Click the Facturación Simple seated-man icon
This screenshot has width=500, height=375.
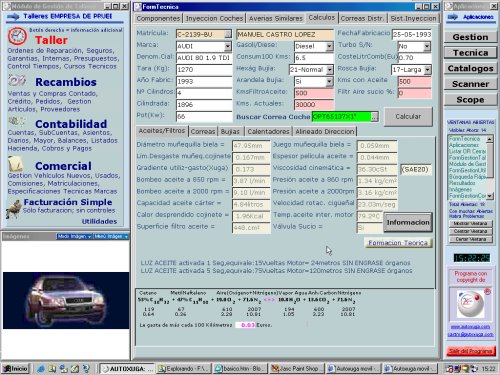click(x=14, y=208)
